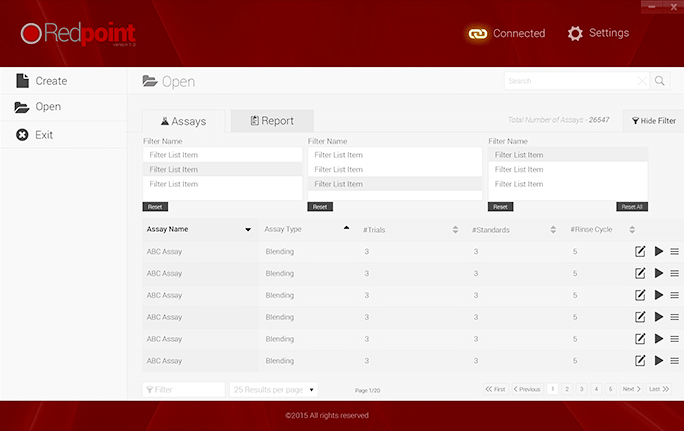Go to the Next page

(631, 389)
